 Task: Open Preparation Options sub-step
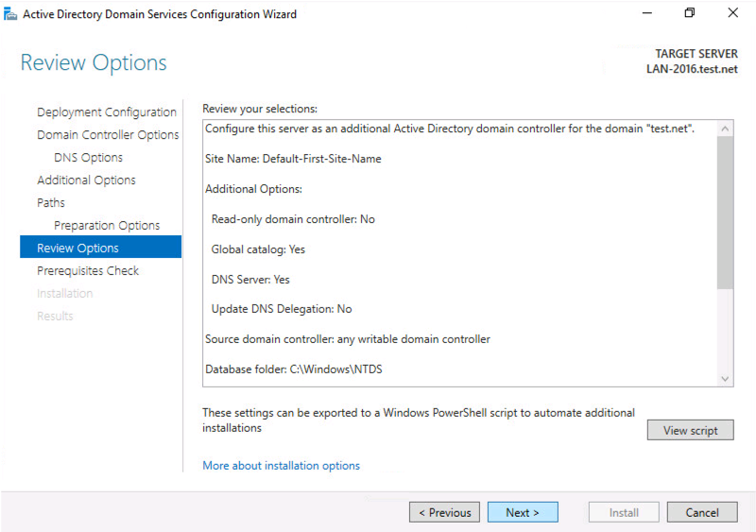pos(107,225)
